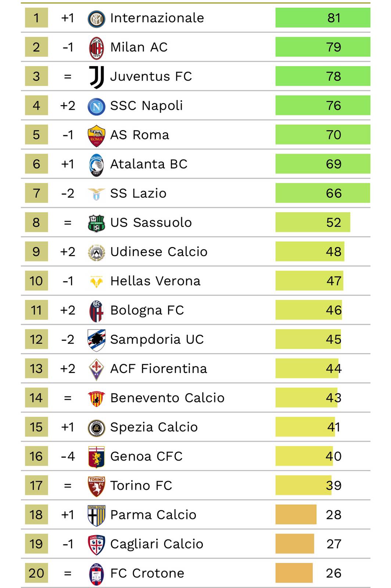Select the rank 7 position box
Screen dimensions: 391x588
(36, 193)
